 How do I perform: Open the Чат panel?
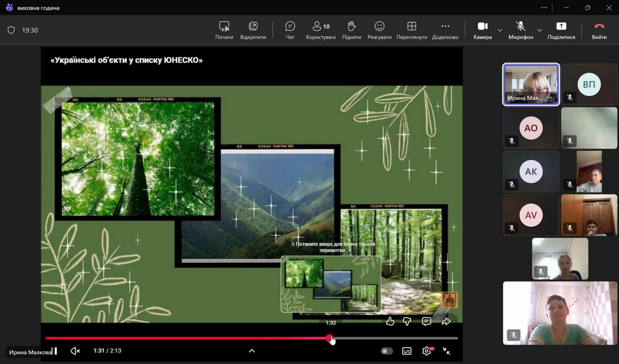tap(290, 30)
